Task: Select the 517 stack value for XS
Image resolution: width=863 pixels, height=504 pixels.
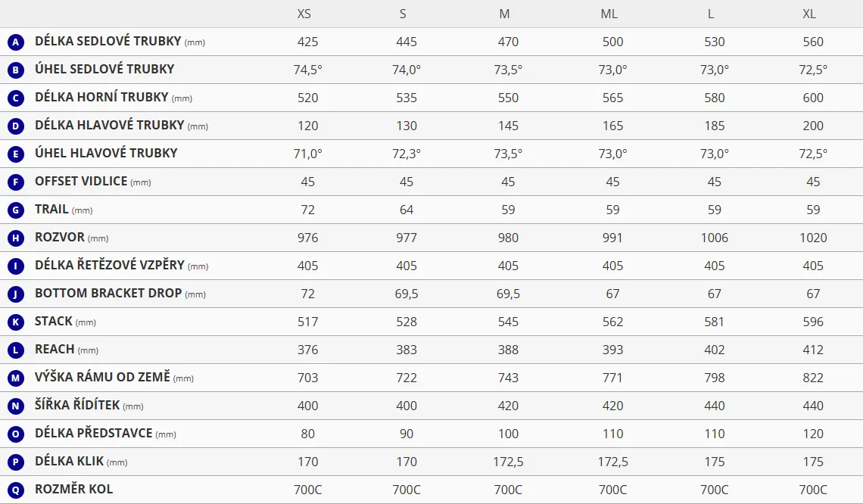Action: click(x=308, y=322)
